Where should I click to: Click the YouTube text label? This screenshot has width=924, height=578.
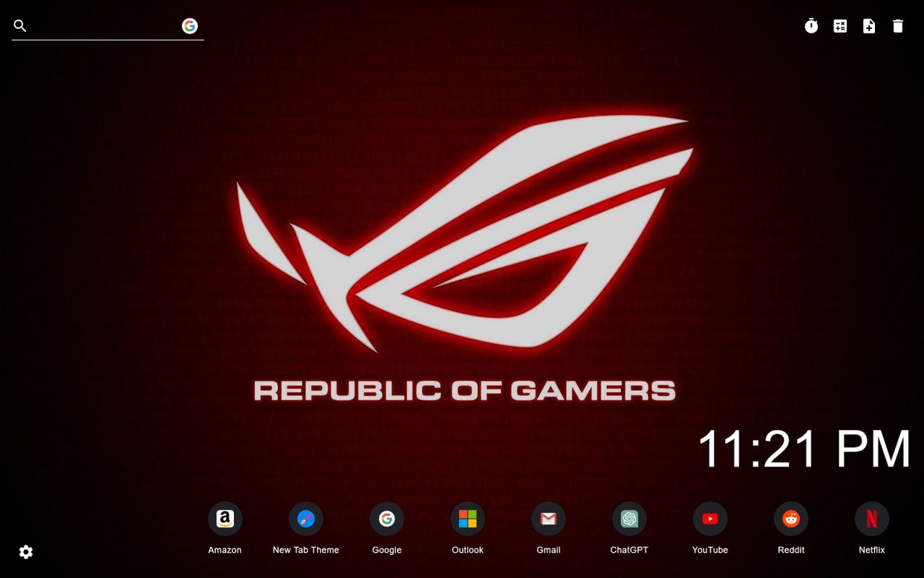710,550
